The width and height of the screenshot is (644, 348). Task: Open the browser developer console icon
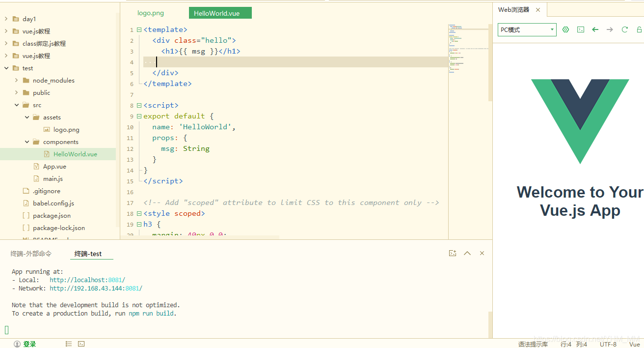580,29
